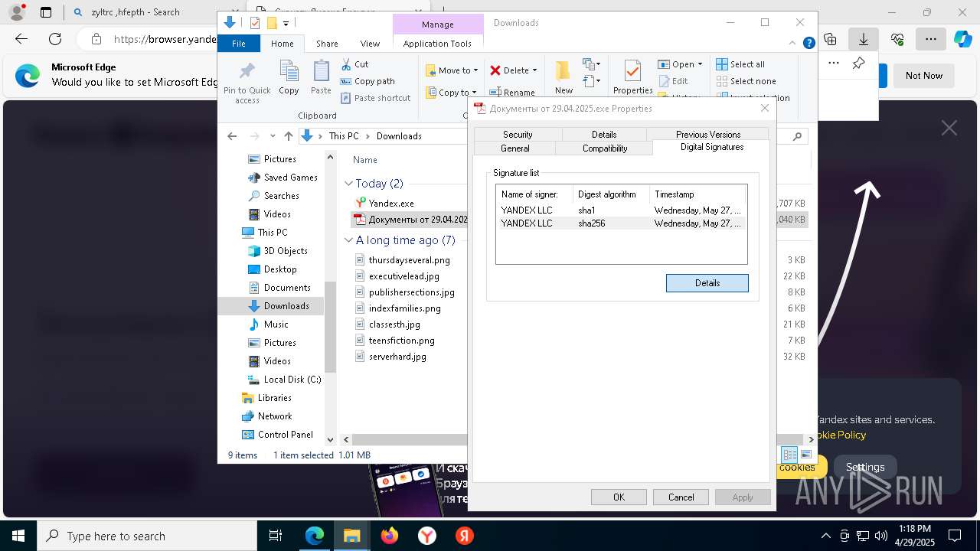Open the General tab in Properties
Image resolution: width=980 pixels, height=551 pixels.
(x=515, y=148)
